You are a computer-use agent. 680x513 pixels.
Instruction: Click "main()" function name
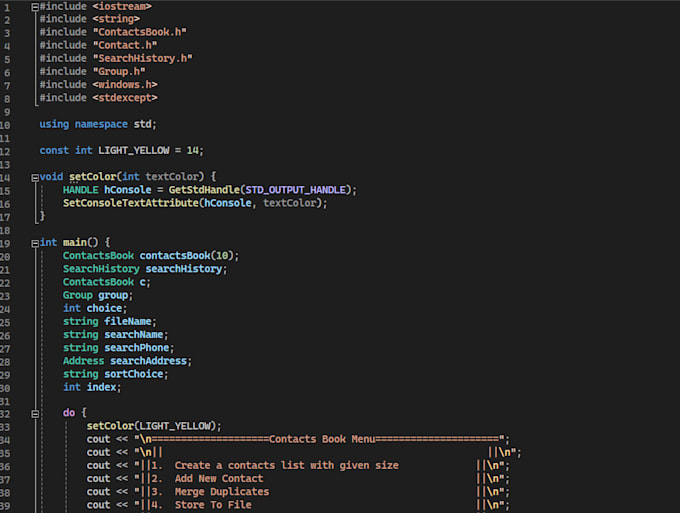(81, 242)
